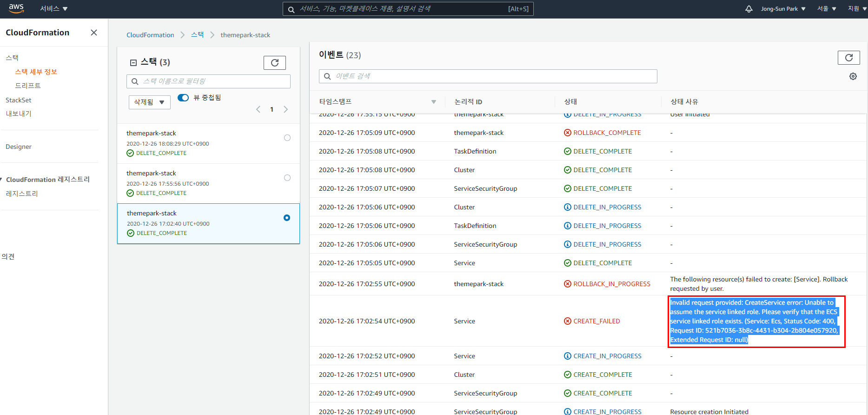Refresh the stacks list
868x415 pixels.
pyautogui.click(x=275, y=63)
